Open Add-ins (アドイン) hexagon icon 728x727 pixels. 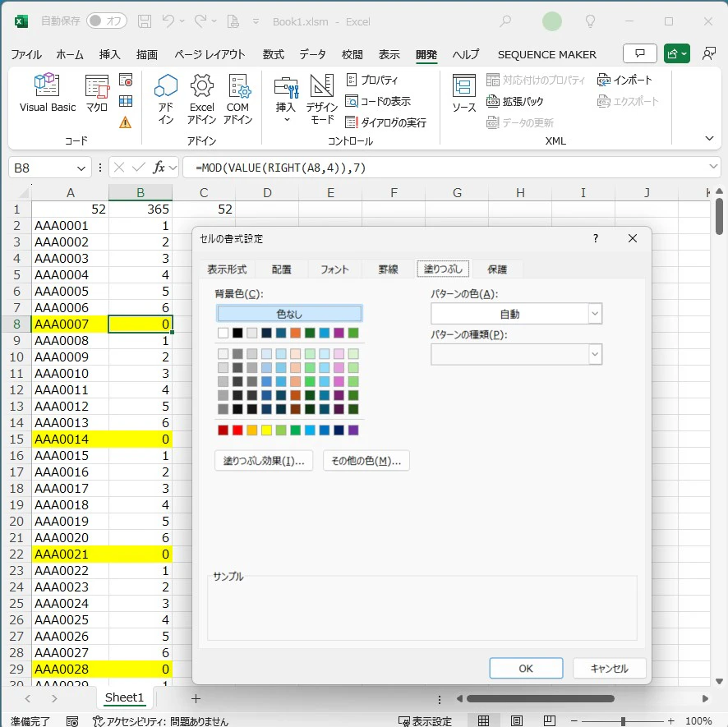tap(166, 99)
